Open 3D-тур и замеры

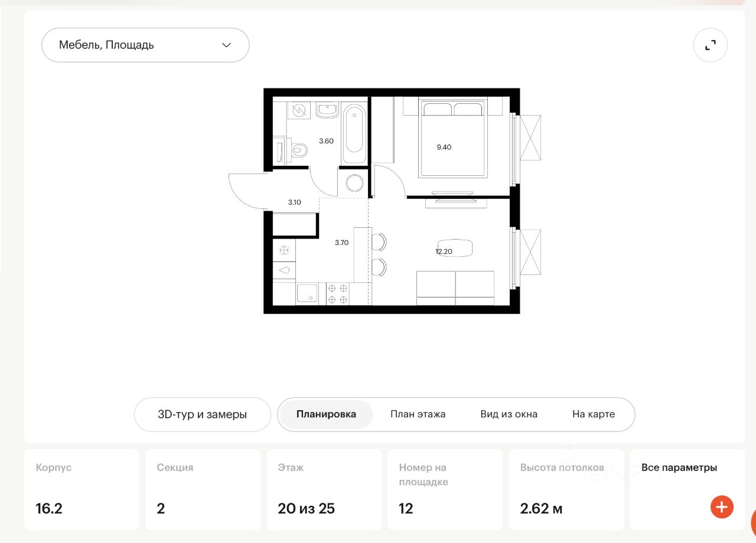(x=202, y=414)
